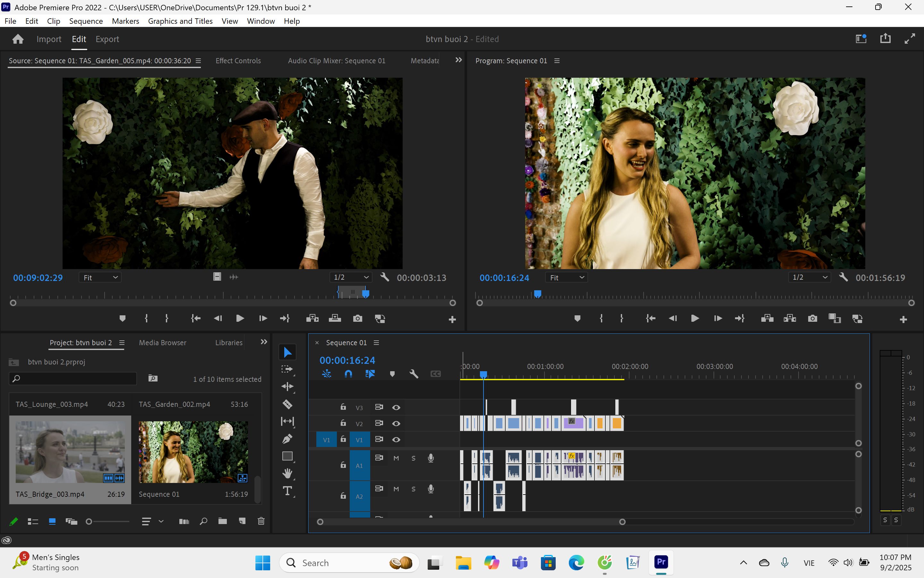The height and width of the screenshot is (578, 924).
Task: Switch to Effect Controls tab
Action: pyautogui.click(x=238, y=61)
